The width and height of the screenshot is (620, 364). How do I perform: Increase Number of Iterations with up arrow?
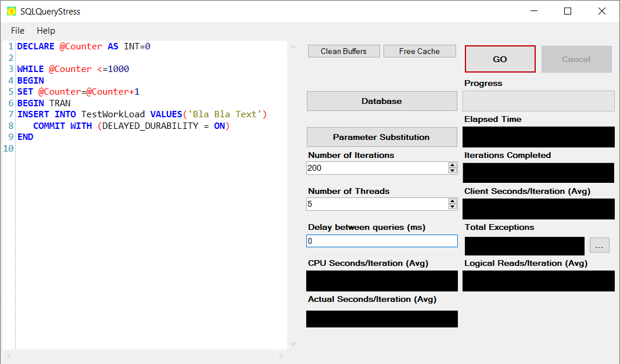click(x=453, y=165)
